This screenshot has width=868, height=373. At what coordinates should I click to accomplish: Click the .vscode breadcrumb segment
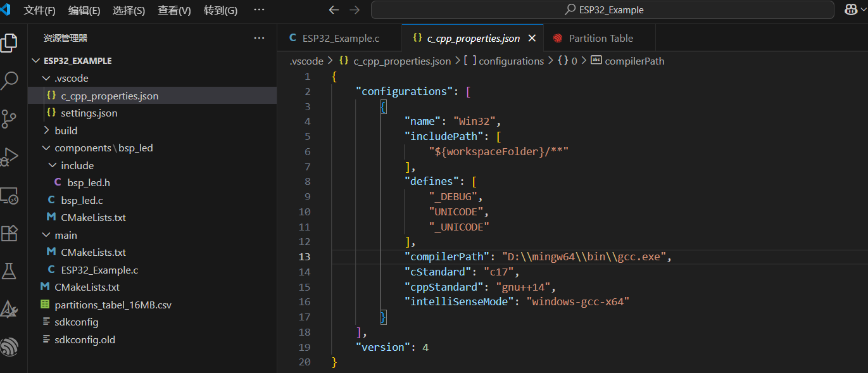click(306, 61)
